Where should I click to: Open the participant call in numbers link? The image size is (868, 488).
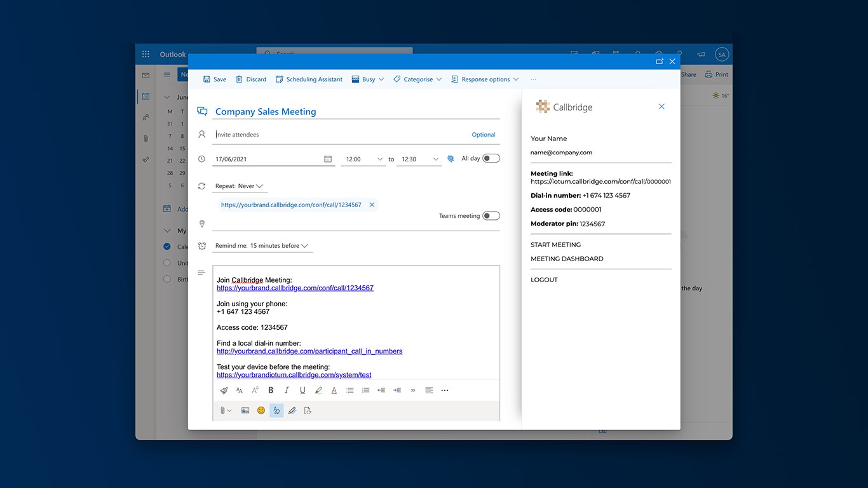(x=309, y=351)
